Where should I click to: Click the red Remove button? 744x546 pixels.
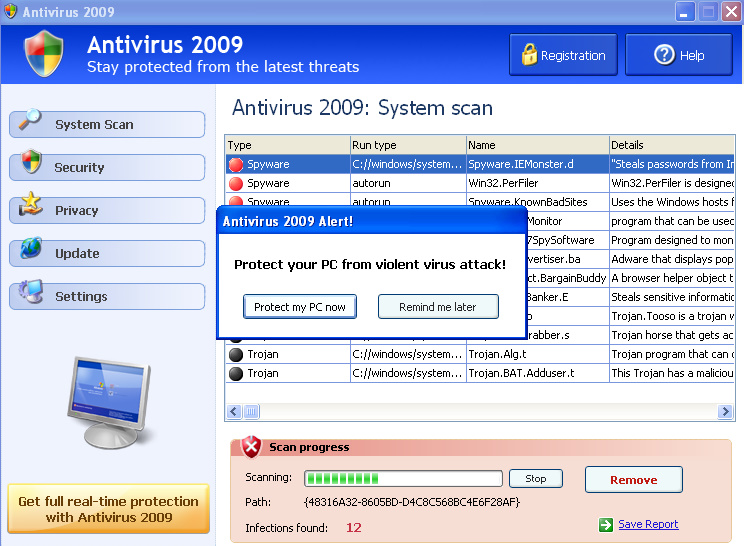[634, 480]
